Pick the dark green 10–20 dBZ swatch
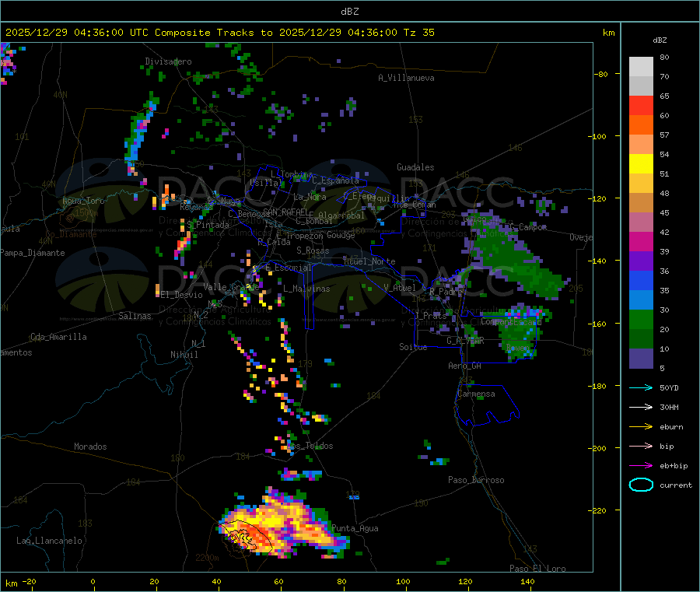This screenshot has width=700, height=592. click(x=641, y=339)
